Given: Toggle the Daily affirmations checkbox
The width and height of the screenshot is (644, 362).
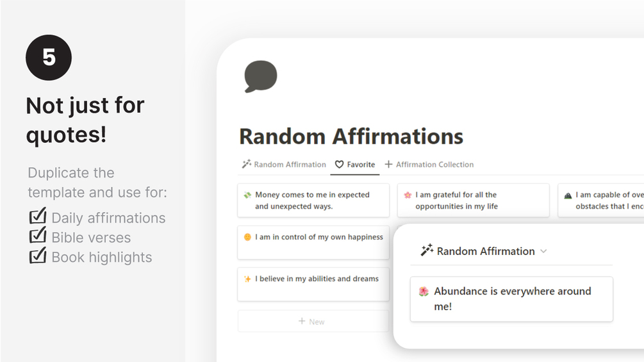Looking at the screenshot, I should click(38, 217).
